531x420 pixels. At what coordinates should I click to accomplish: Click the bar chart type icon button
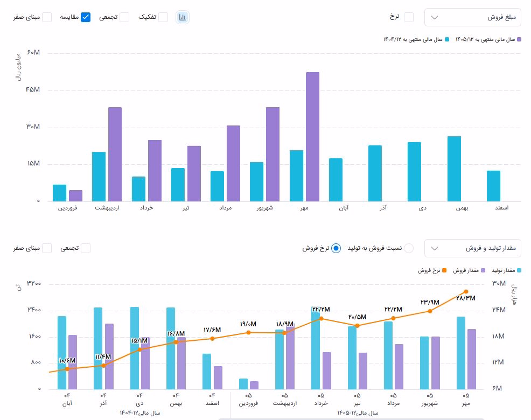click(182, 17)
